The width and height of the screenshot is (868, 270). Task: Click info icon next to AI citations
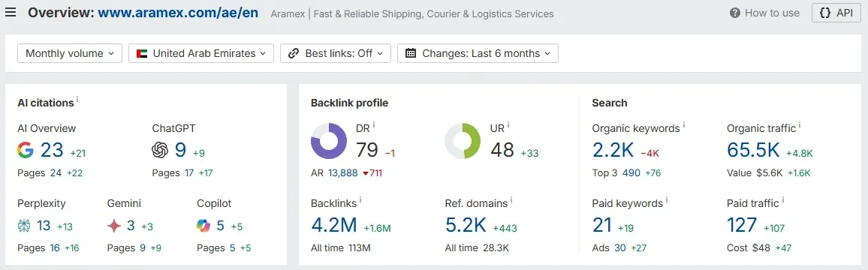77,100
